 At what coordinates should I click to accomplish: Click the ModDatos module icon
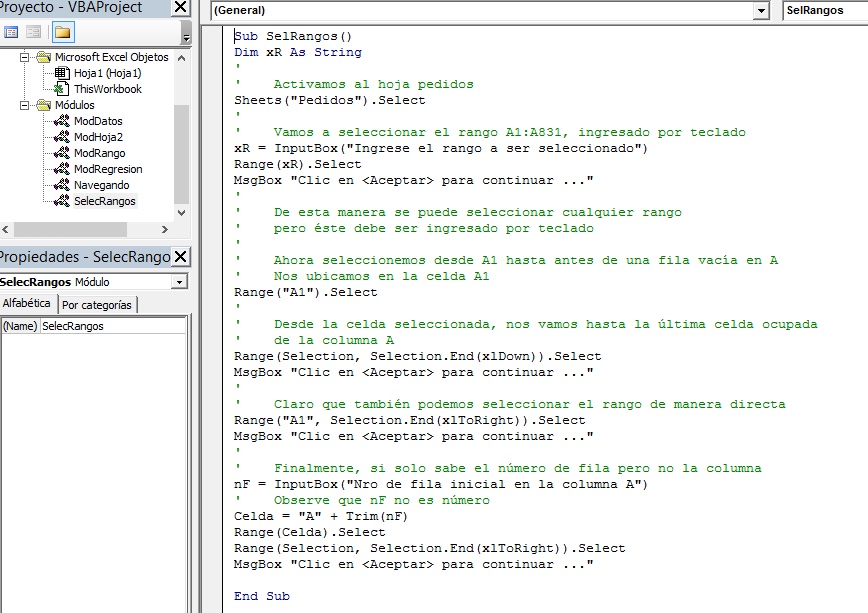click(x=61, y=121)
